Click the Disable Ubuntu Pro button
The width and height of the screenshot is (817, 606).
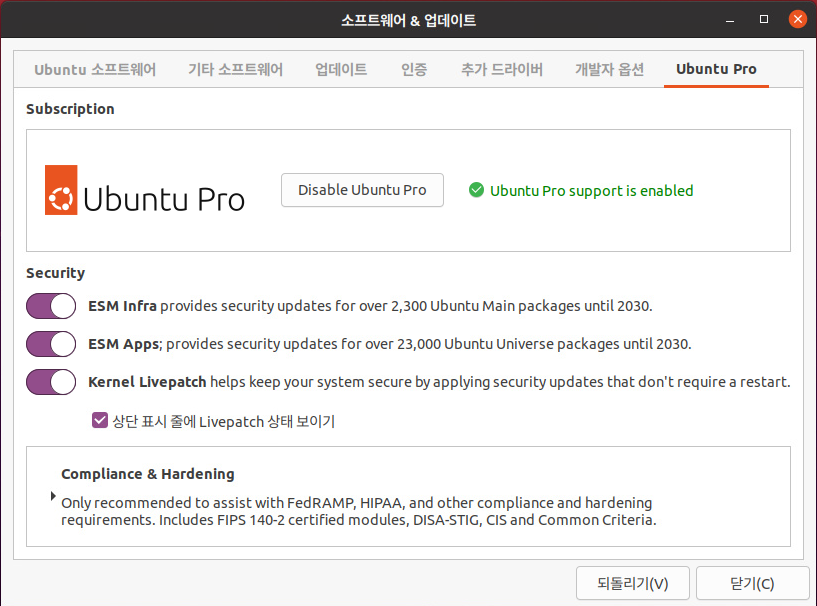(362, 190)
